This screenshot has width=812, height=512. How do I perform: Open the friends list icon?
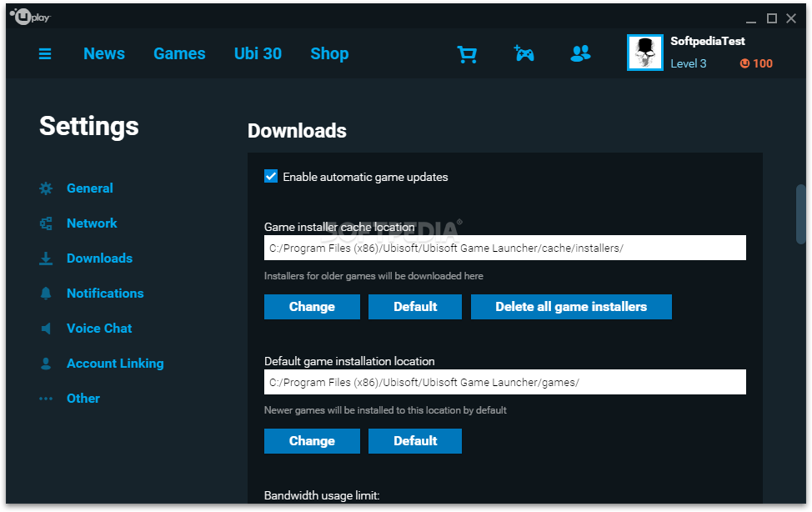[580, 53]
